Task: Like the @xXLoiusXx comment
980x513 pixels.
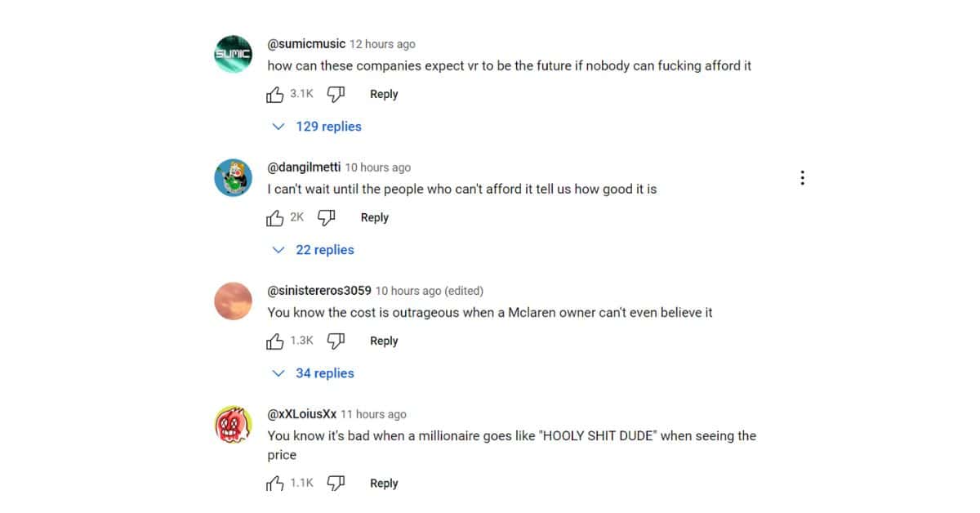Action: point(275,484)
